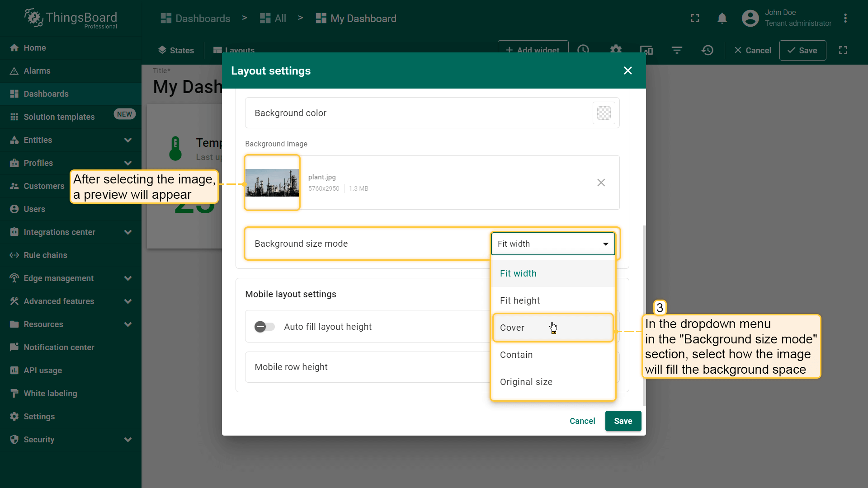Remove the plant.jpg background image
Image resolution: width=868 pixels, height=488 pixels.
[x=601, y=183]
